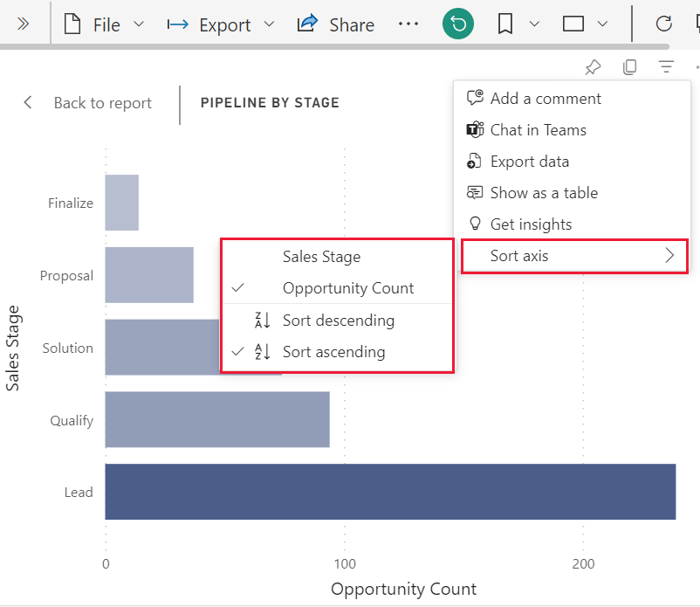Enable Sort descending
The height and width of the screenshot is (607, 700).
[x=339, y=321]
